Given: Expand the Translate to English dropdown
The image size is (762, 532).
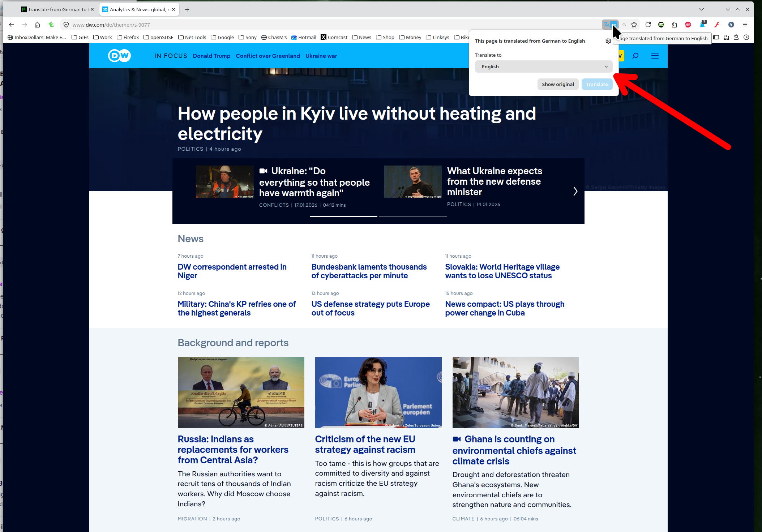Looking at the screenshot, I should pyautogui.click(x=543, y=66).
